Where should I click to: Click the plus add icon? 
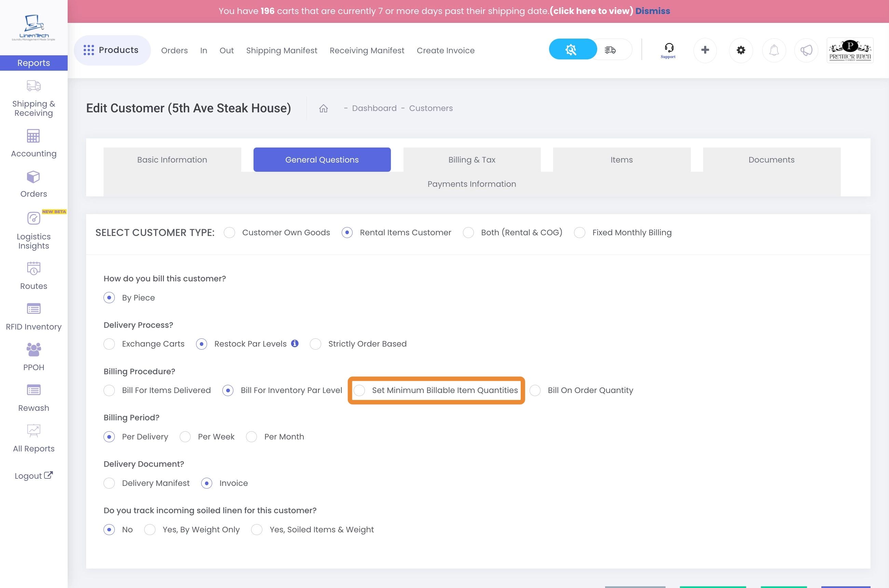tap(705, 50)
